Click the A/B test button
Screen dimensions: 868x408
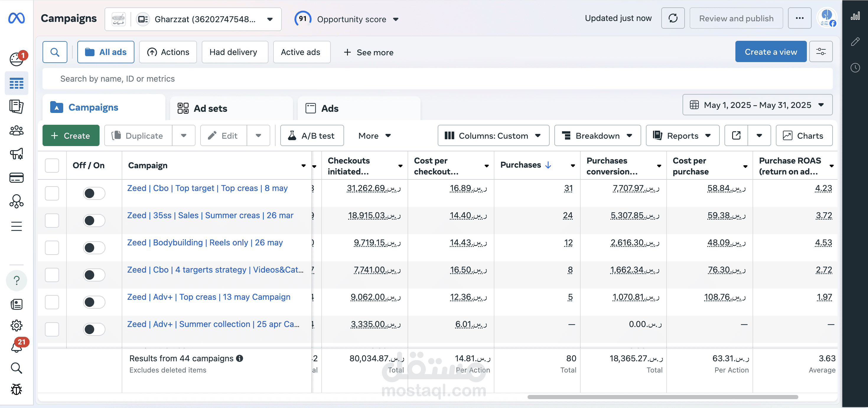click(312, 135)
